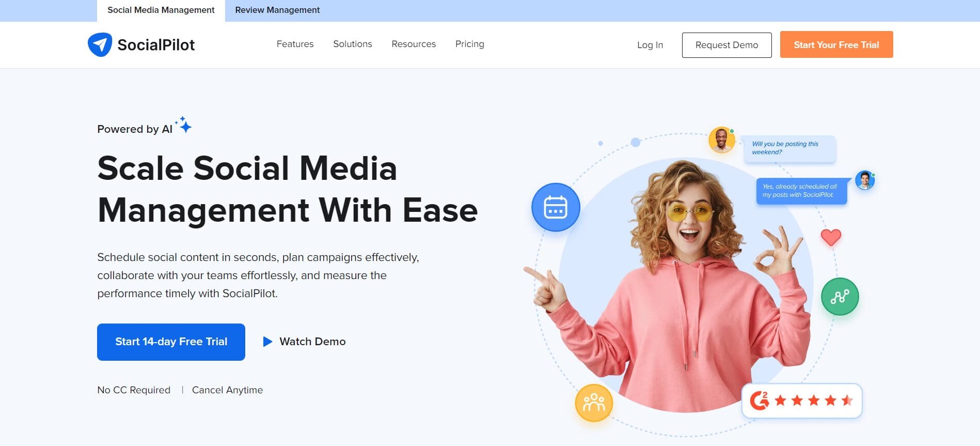Image resolution: width=980 pixels, height=446 pixels.
Task: Click the yellow team members icon
Action: tap(594, 403)
